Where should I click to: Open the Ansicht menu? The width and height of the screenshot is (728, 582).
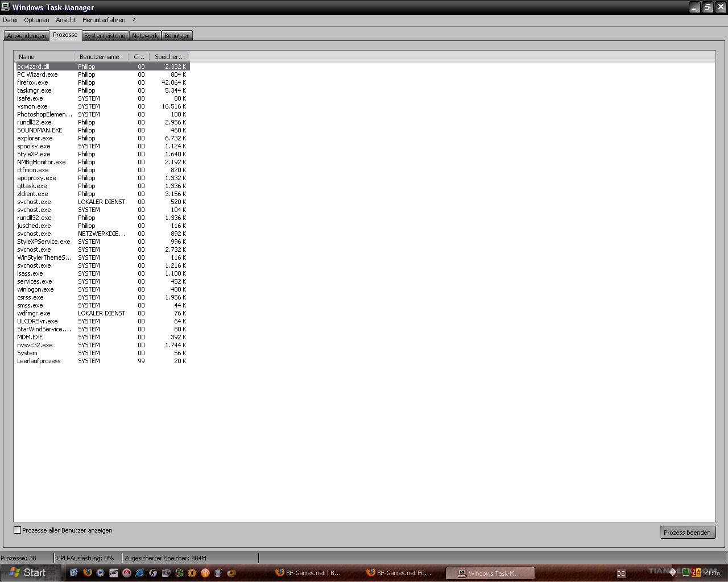pos(66,20)
